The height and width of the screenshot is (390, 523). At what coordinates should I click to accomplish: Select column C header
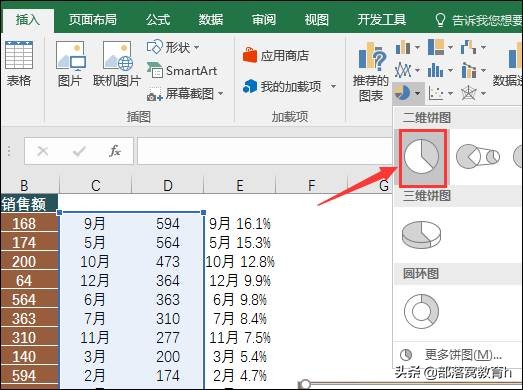(96, 185)
